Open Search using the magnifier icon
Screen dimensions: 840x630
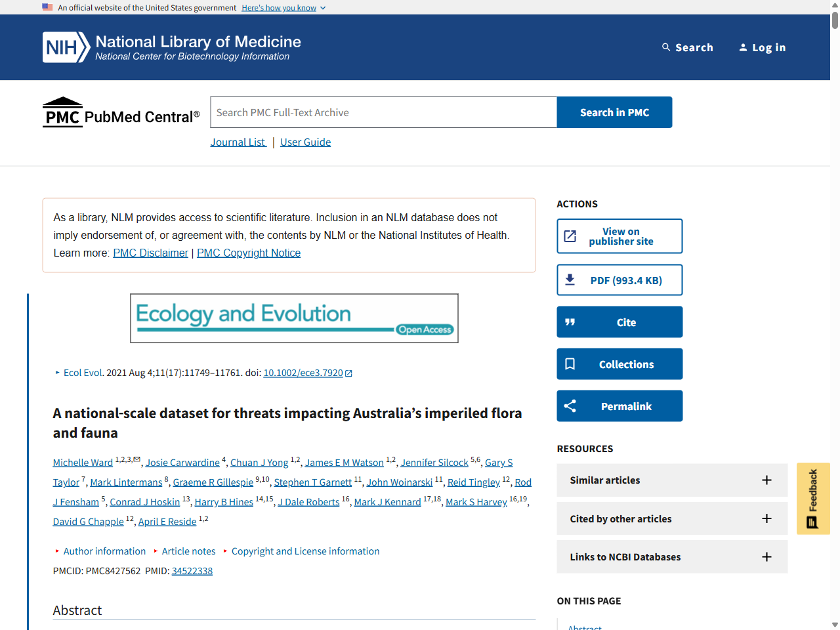pos(667,47)
